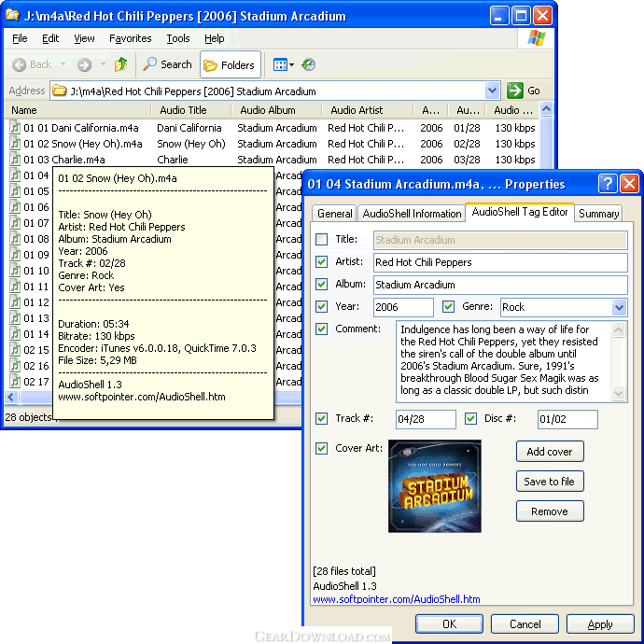
Task: Select music file icon in row 01 06
Action: 15,207
